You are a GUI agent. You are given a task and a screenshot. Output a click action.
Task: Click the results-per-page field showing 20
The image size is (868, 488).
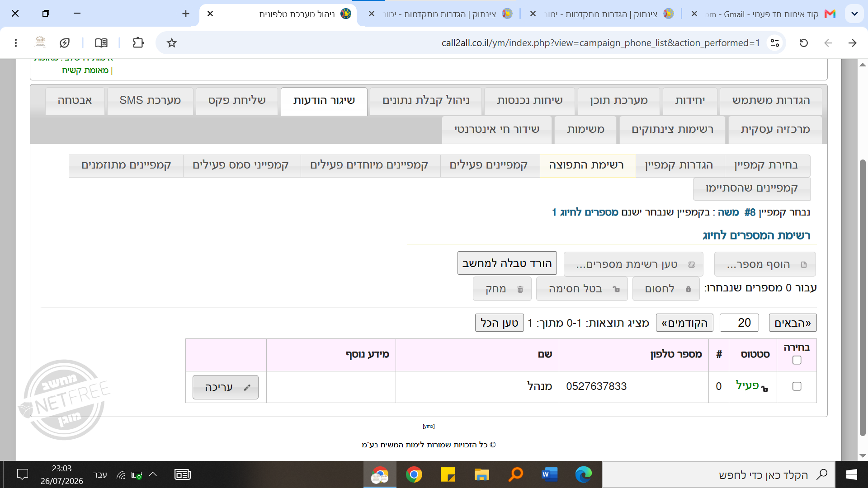[x=739, y=323]
